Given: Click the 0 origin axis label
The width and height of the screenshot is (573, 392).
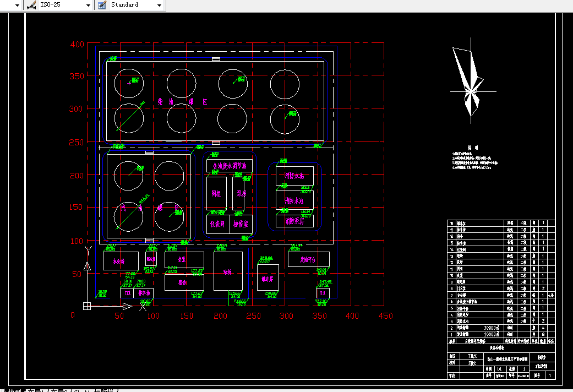Looking at the screenshot, I should point(73,315).
